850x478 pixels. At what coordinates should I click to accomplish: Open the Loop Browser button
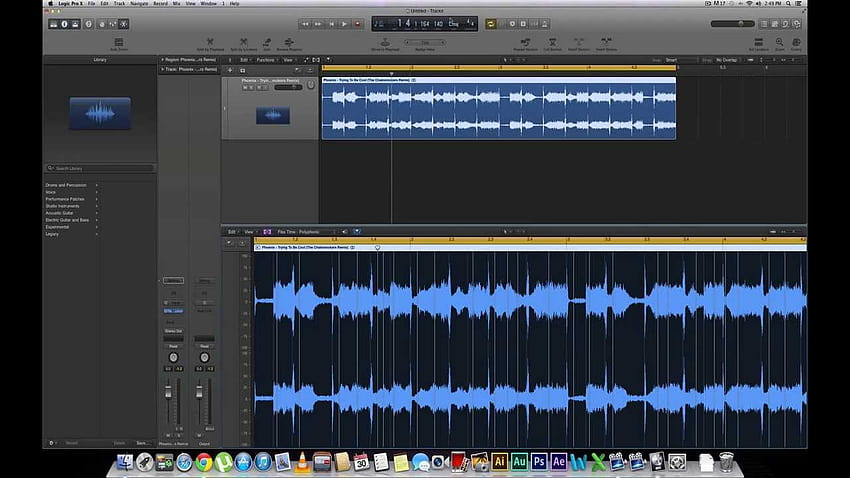(x=785, y=24)
